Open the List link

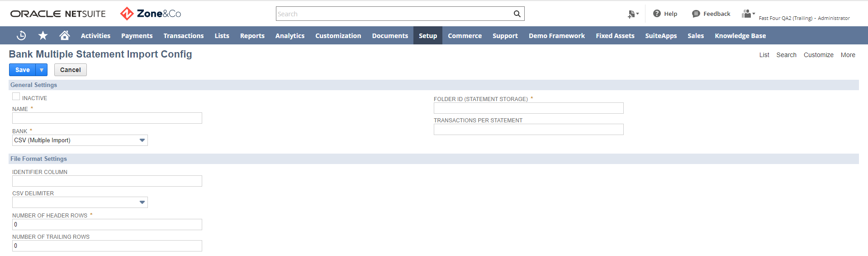(764, 55)
